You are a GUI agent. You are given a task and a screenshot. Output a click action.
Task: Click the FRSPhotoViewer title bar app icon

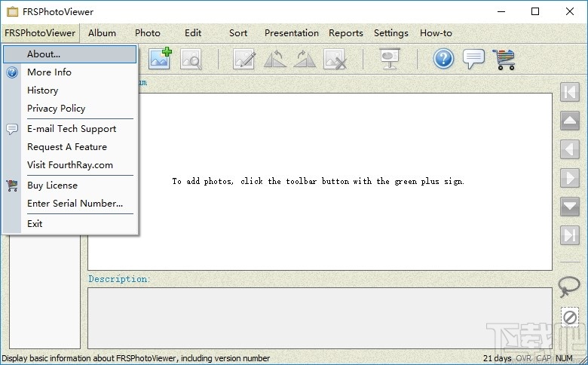12,11
